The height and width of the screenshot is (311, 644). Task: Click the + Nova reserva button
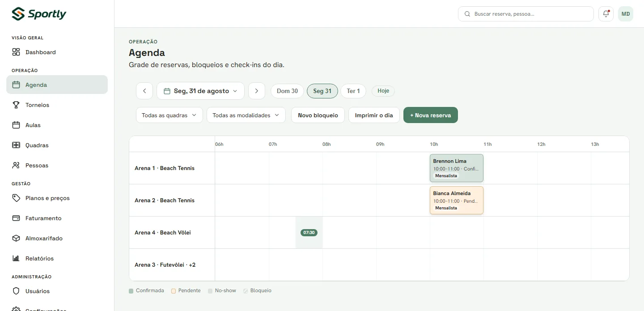431,115
